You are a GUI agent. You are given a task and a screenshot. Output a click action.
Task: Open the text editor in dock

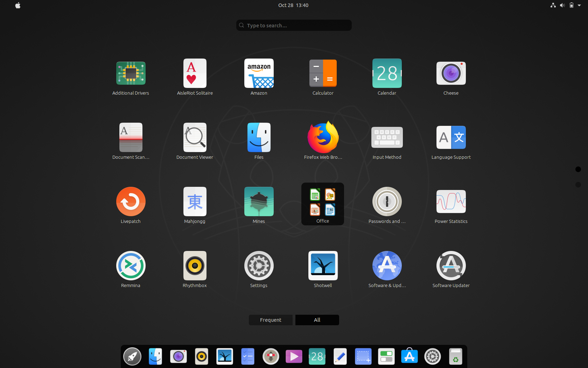[340, 357]
